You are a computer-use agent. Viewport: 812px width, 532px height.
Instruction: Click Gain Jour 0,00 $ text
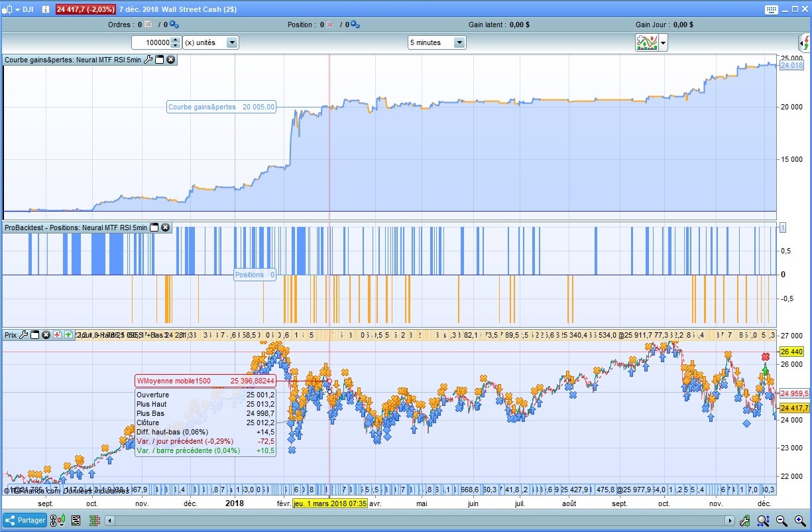[664, 25]
